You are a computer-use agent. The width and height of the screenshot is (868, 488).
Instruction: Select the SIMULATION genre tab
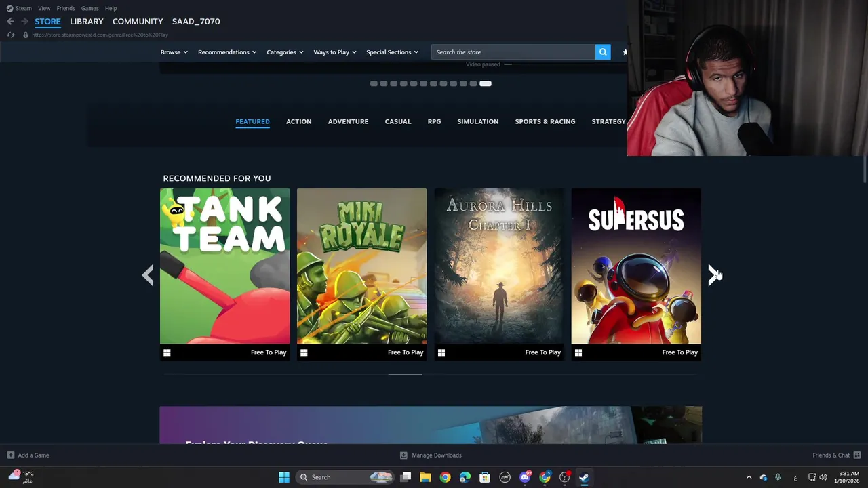click(477, 121)
